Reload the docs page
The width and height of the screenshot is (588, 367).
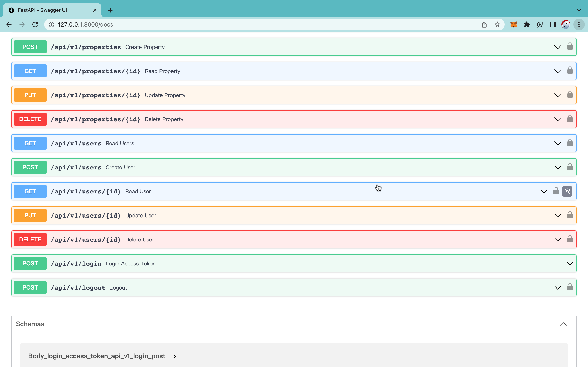pos(35,24)
